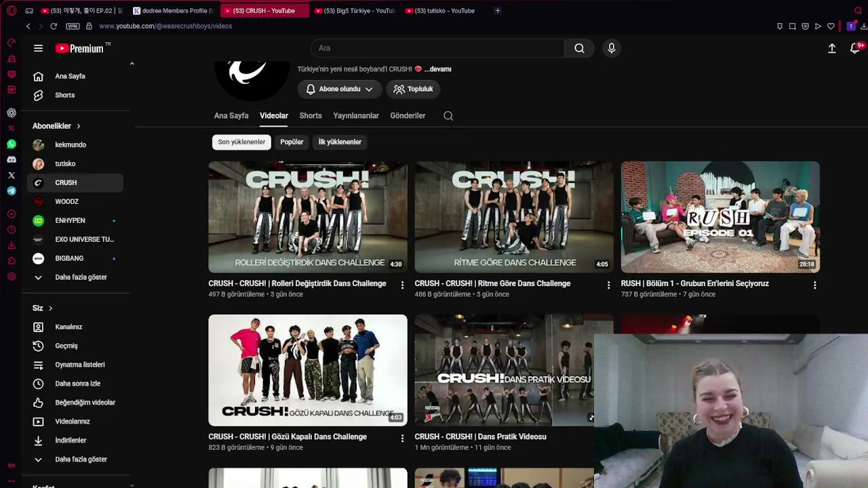Open YouTube guide hamburger menu
This screenshot has height=488, width=868.
coord(39,48)
